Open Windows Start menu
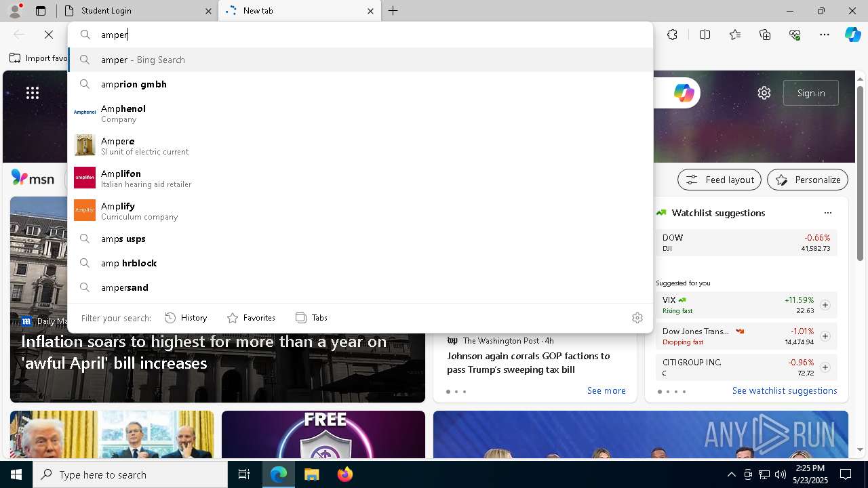This screenshot has height=488, width=868. pyautogui.click(x=16, y=474)
